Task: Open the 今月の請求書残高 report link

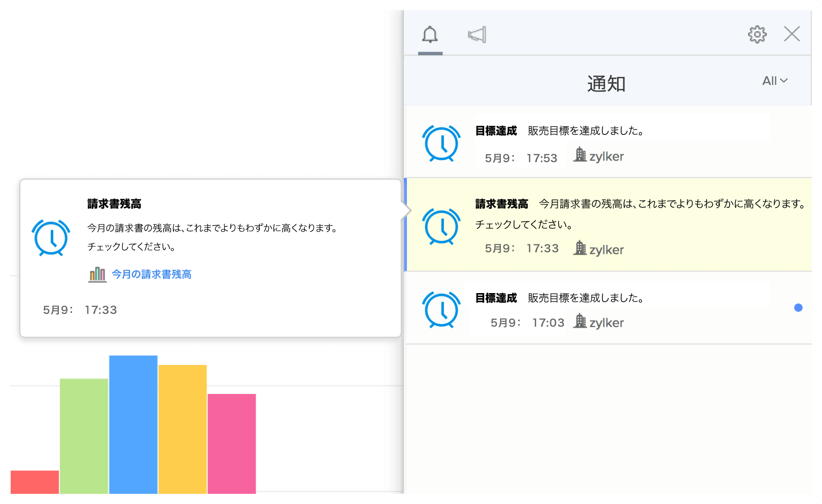Action: point(151,274)
